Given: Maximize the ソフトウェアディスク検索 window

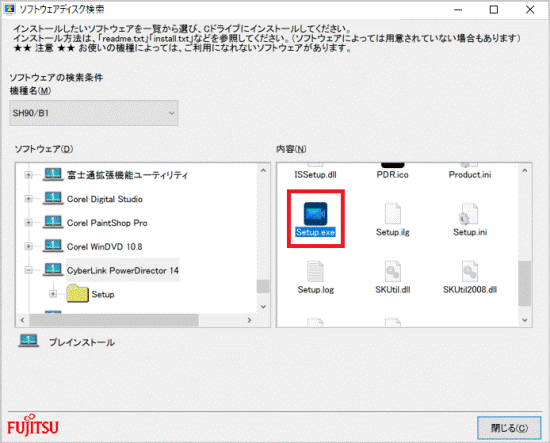Looking at the screenshot, I should (x=494, y=9).
